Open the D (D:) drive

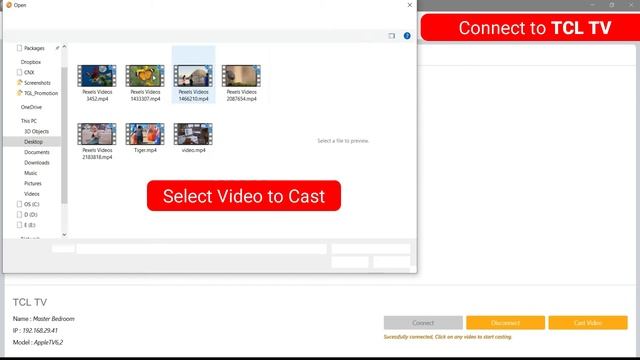[31, 215]
